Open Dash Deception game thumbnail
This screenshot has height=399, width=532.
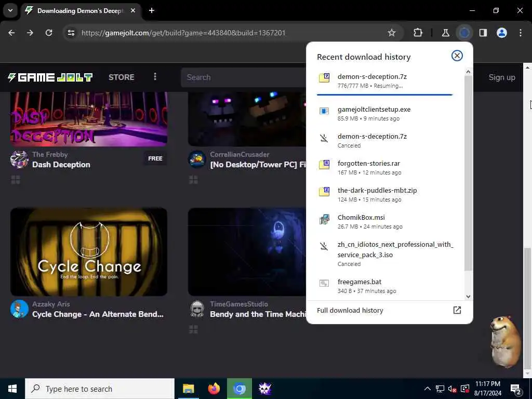[88, 119]
